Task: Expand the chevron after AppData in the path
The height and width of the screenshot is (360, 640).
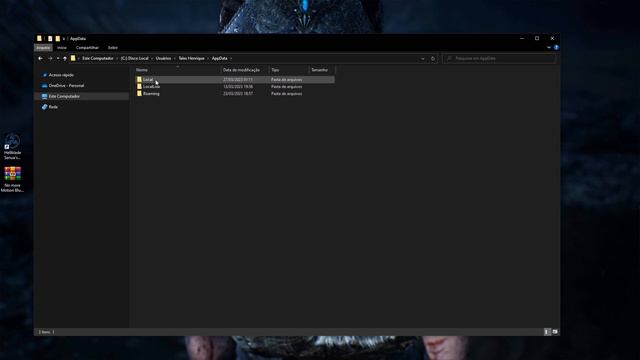Action: click(x=231, y=58)
